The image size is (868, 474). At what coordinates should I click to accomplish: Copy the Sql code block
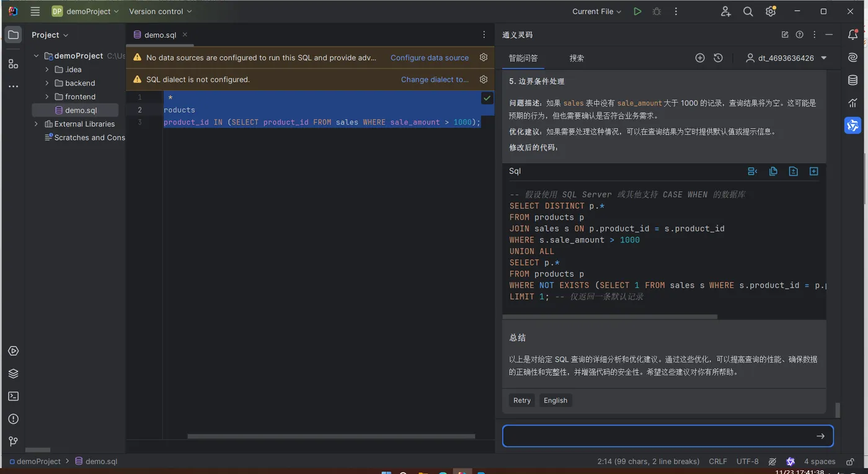[x=773, y=171]
